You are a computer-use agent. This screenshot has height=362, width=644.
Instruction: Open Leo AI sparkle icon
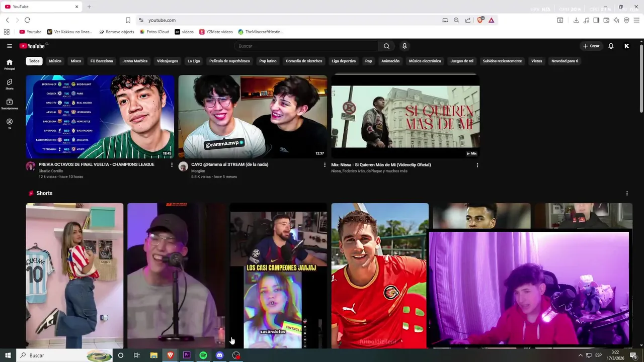click(x=616, y=20)
